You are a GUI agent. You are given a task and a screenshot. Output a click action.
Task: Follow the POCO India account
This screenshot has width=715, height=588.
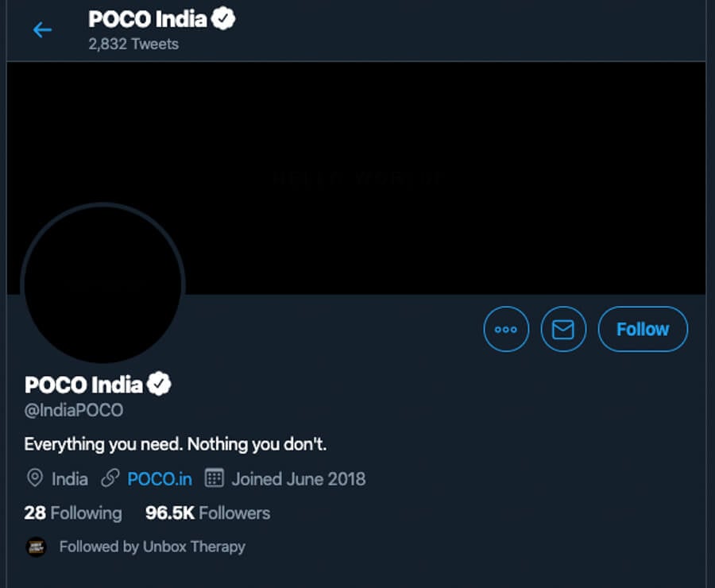coord(643,329)
